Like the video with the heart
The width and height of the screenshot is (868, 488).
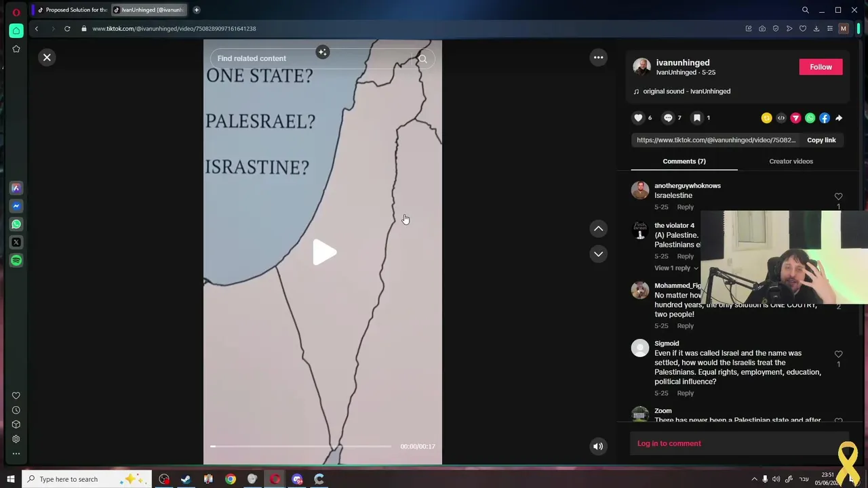(638, 118)
